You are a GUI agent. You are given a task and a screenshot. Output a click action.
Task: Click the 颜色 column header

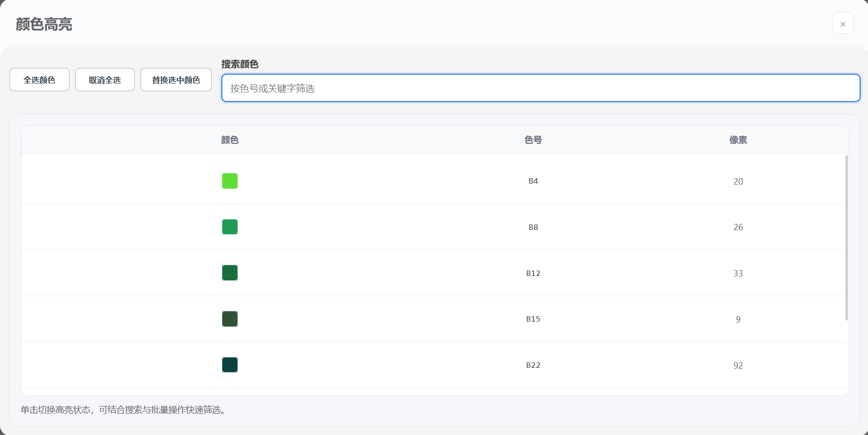point(230,140)
